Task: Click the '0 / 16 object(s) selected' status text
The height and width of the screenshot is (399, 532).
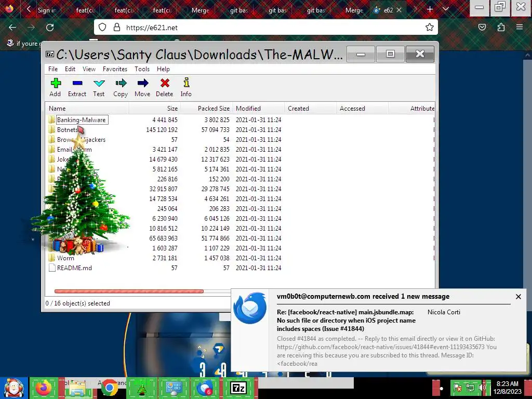Action: pos(78,303)
